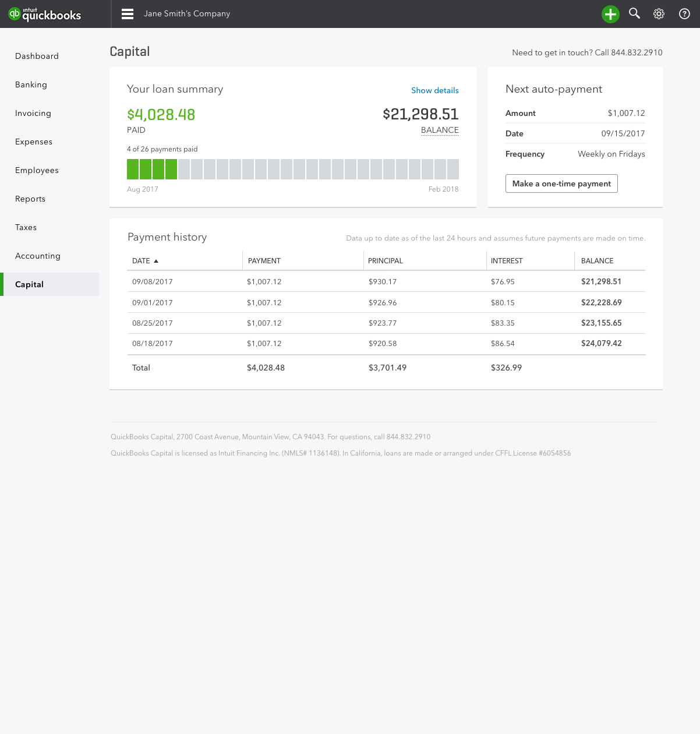Open the Invoicing section
The height and width of the screenshot is (734, 700).
tap(33, 113)
